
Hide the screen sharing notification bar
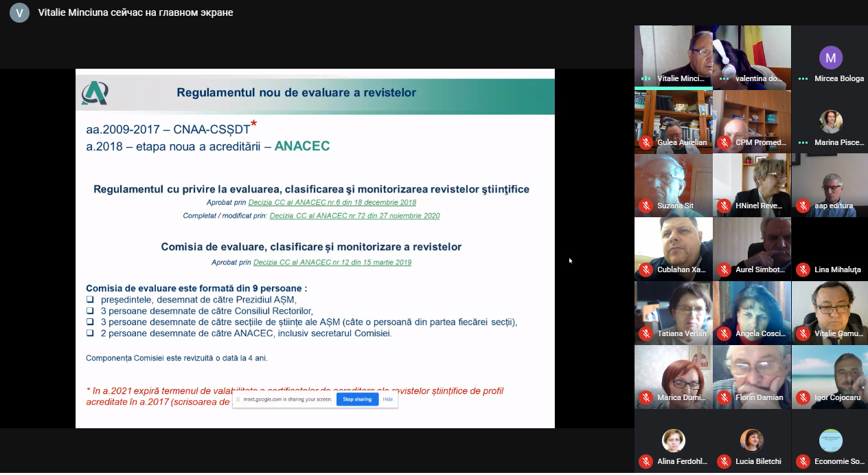pos(388,399)
